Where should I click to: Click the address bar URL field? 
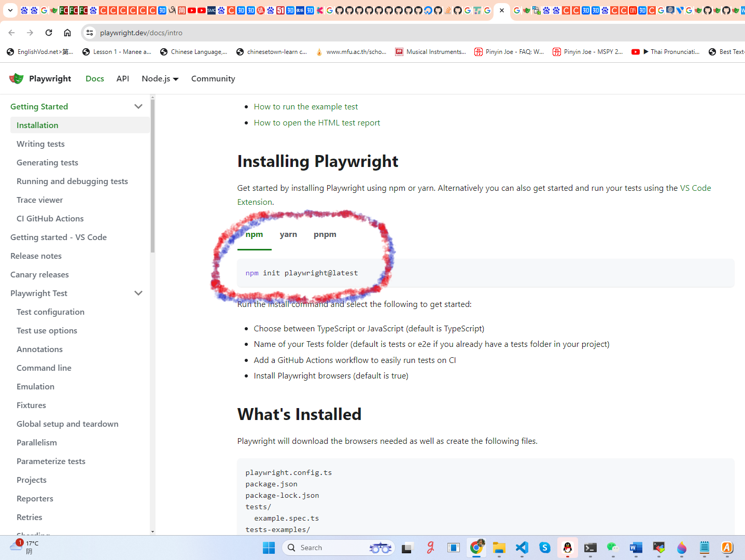click(415, 33)
